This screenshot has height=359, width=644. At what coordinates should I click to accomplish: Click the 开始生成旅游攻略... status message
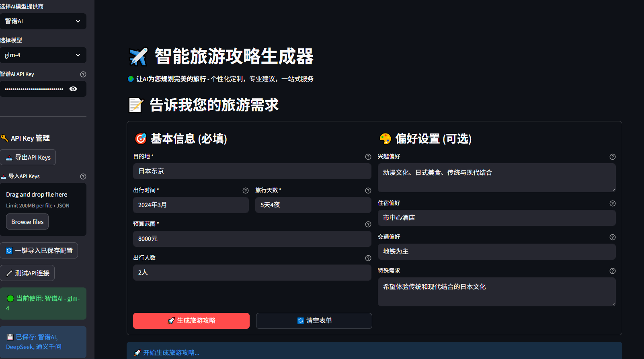coord(171,353)
